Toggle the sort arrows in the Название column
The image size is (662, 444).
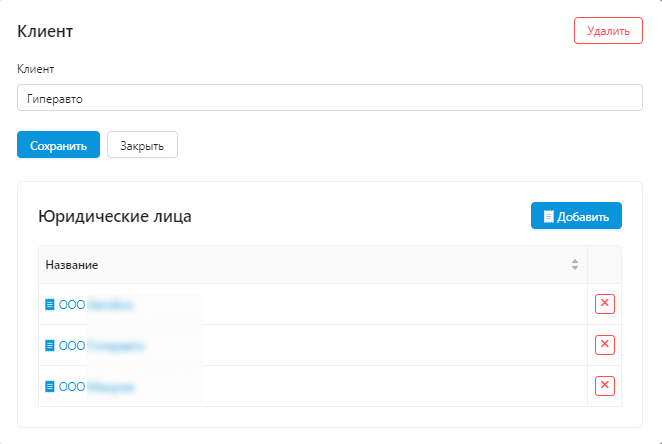575,265
